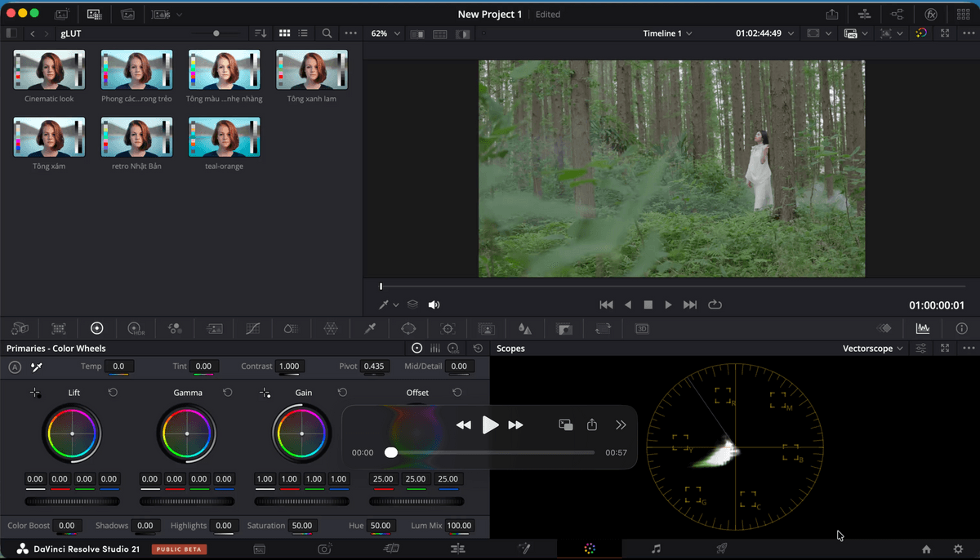Open the Power Window palette
Viewport: 980px width, 560px height.
(x=408, y=328)
